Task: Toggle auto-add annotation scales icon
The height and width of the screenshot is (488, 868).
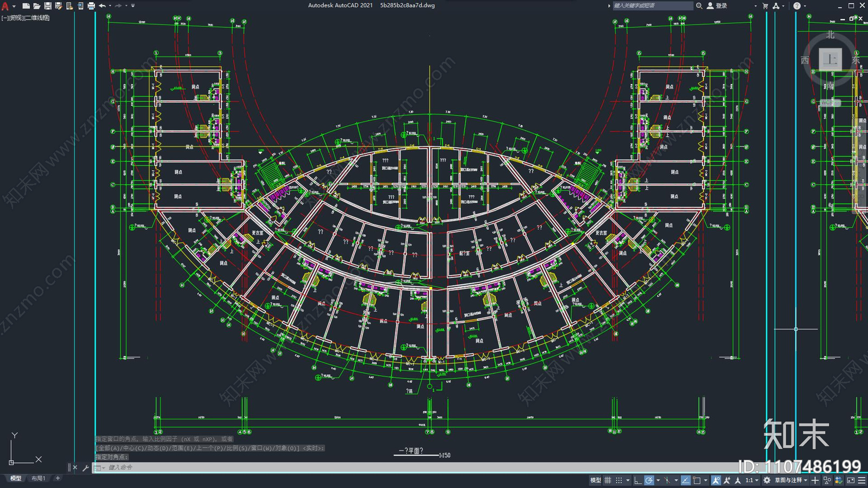Action: tap(727, 480)
